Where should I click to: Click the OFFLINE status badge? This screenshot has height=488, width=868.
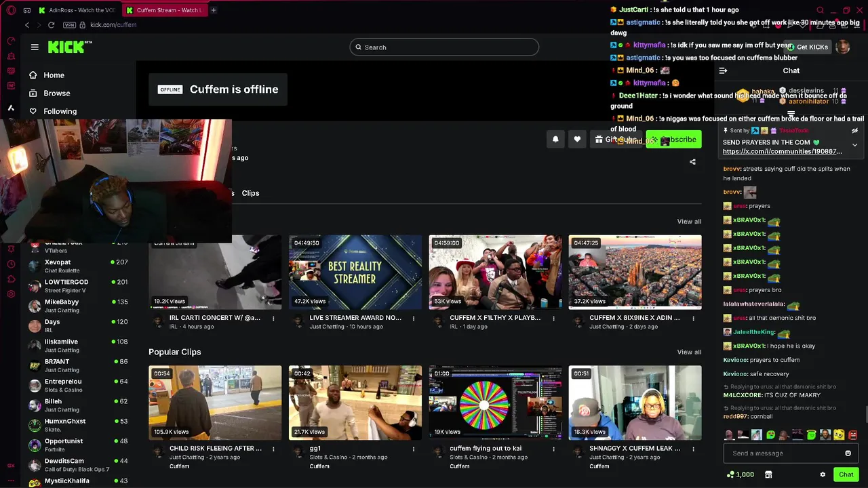pos(170,89)
